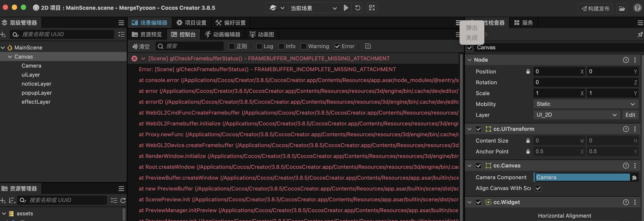The height and width of the screenshot is (221, 644).
Task: Open the inspector panel menu icon
Action: (640, 23)
